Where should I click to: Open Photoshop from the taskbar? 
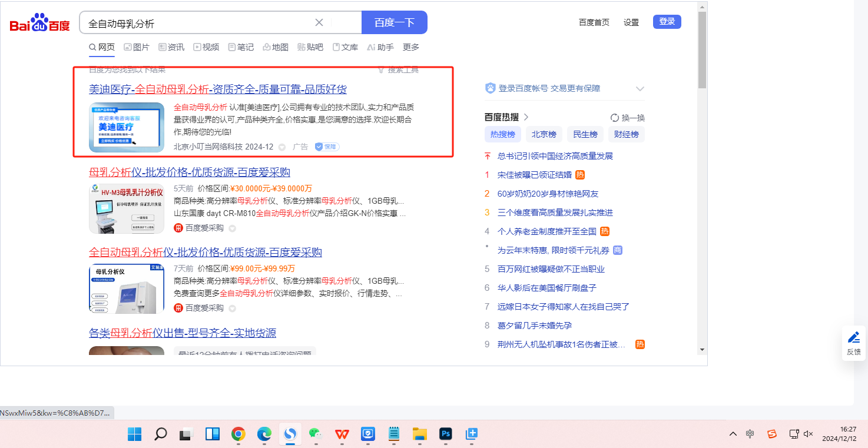(446, 434)
